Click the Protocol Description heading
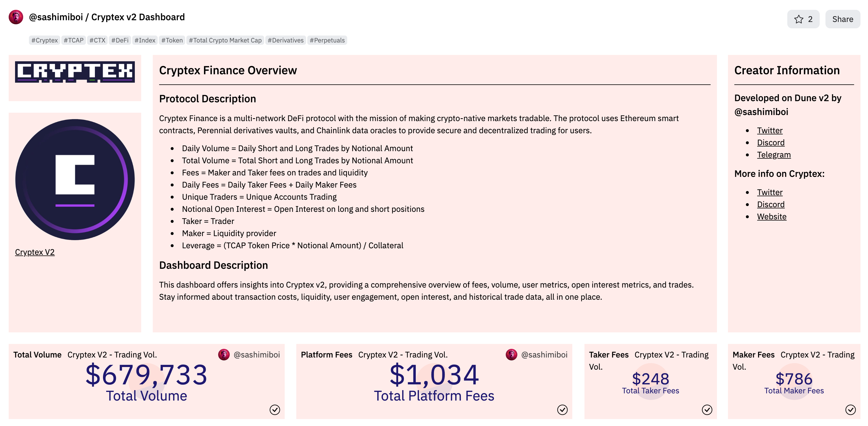This screenshot has height=426, width=868. [x=207, y=99]
